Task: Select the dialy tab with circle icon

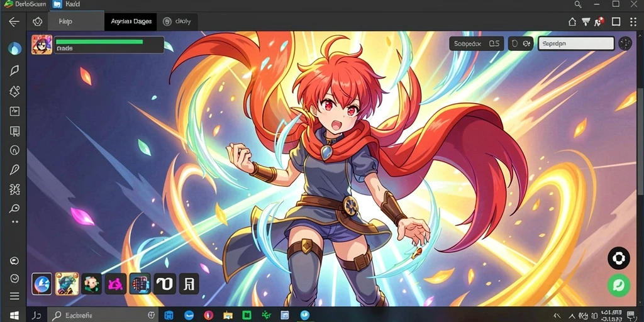Action: [x=177, y=22]
